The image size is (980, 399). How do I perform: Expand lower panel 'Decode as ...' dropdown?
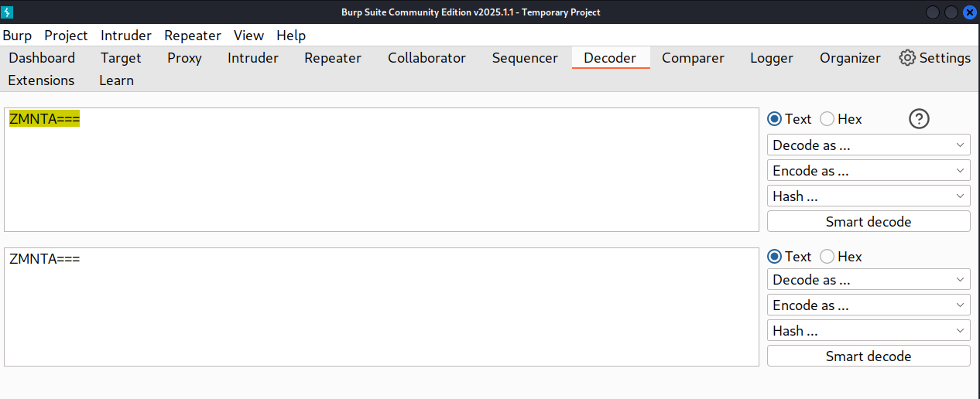click(869, 279)
